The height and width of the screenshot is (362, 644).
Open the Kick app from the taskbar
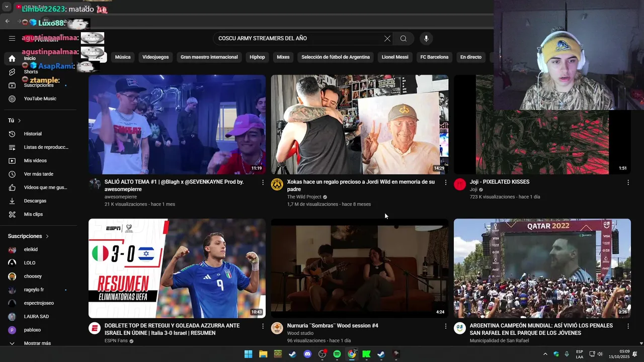click(366, 354)
